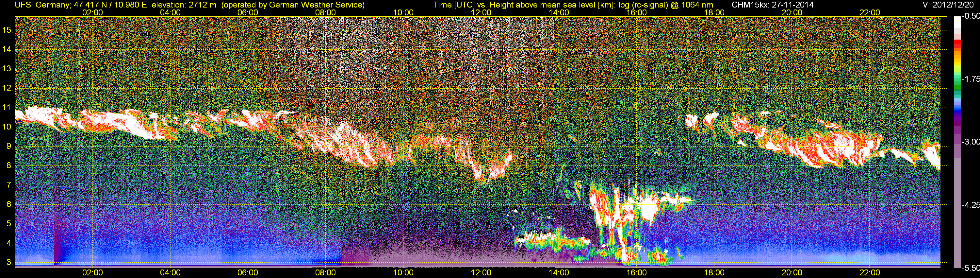Click the 20:00 label on the top time axis
980x278 pixels.
click(x=792, y=12)
